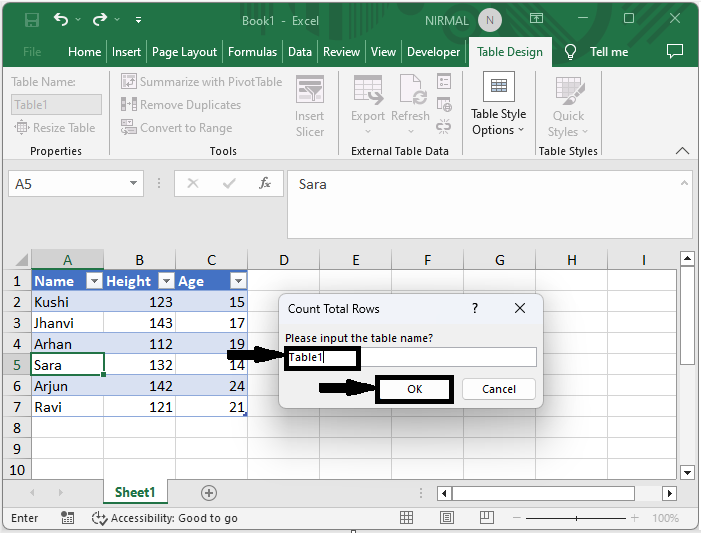This screenshot has height=533, width=701.
Task: Select column D header
Action: pos(283,260)
